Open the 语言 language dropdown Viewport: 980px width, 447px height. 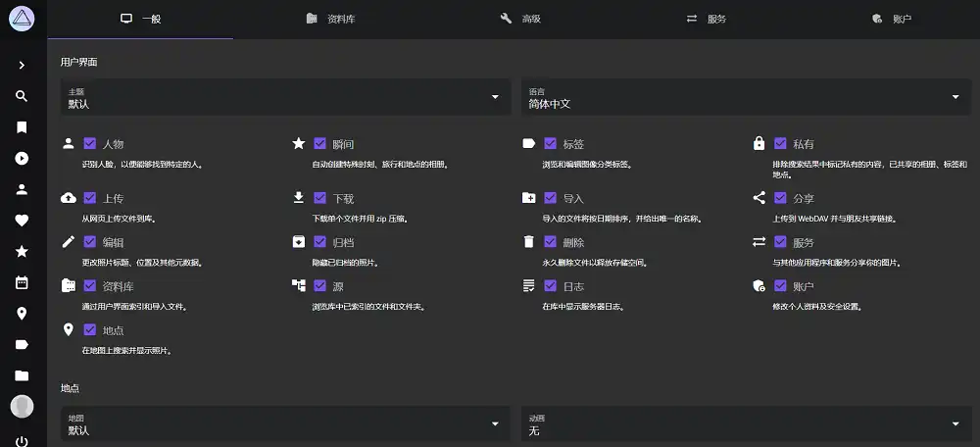click(x=745, y=97)
